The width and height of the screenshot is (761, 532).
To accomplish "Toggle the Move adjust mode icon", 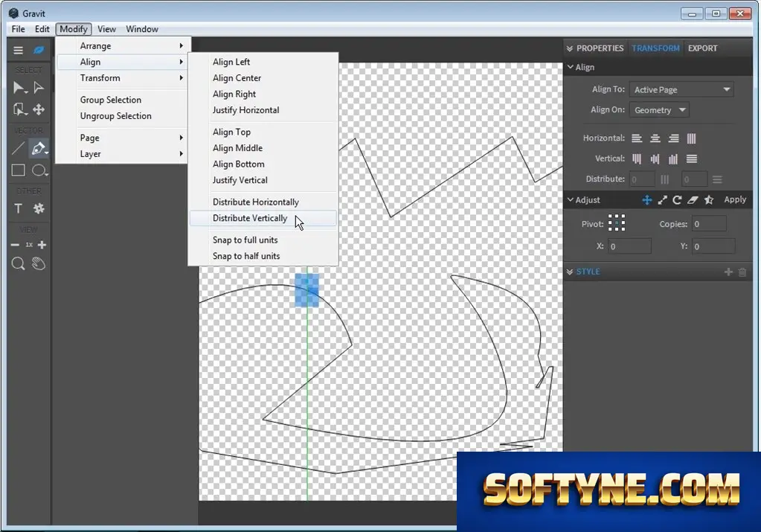I will coord(647,199).
